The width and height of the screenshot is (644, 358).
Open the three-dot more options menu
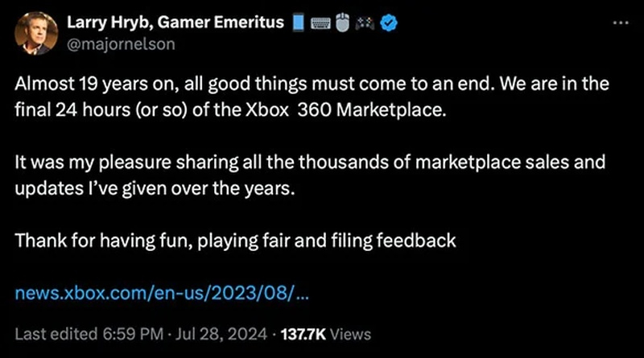[621, 23]
